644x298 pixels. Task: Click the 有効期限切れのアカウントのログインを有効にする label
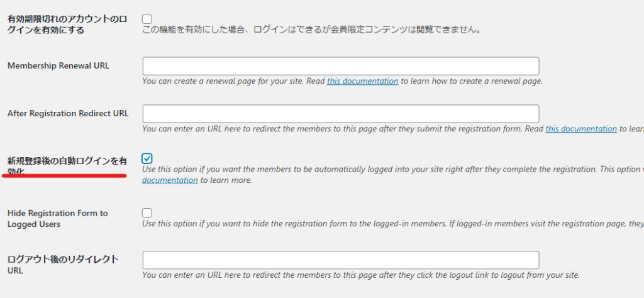tap(67, 25)
